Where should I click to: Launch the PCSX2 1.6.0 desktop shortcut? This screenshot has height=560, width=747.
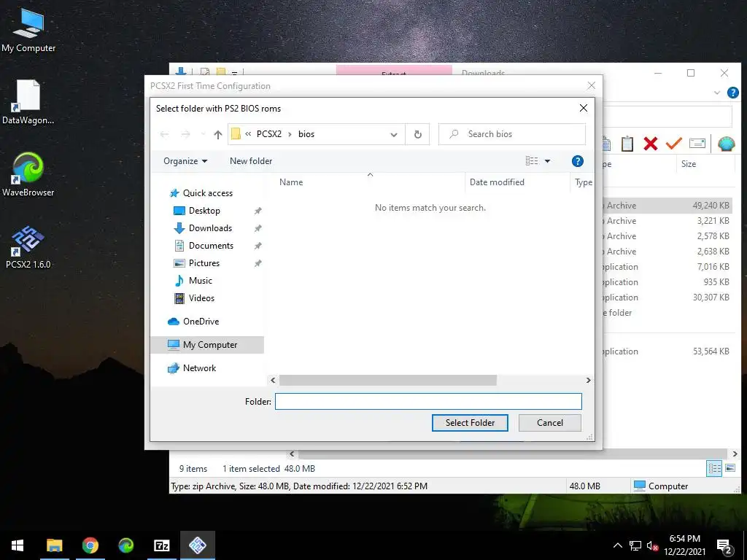28,246
